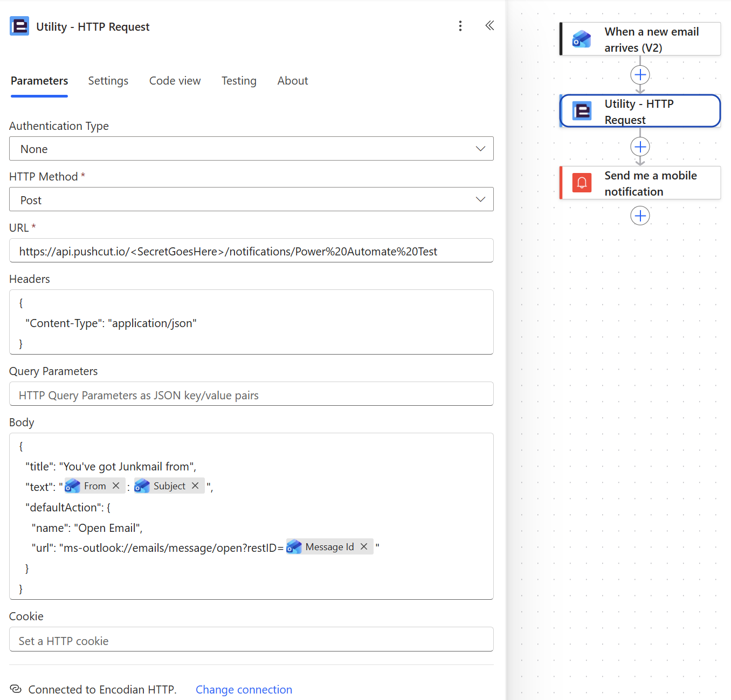
Task: Remove the Subject dynamic content token
Action: click(195, 486)
